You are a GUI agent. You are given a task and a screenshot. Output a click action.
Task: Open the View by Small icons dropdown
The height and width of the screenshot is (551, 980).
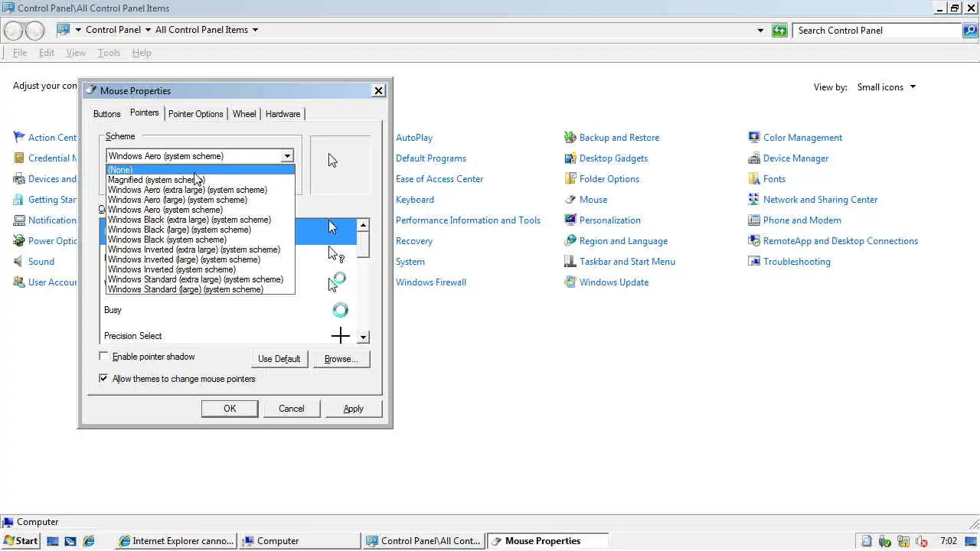tap(887, 87)
